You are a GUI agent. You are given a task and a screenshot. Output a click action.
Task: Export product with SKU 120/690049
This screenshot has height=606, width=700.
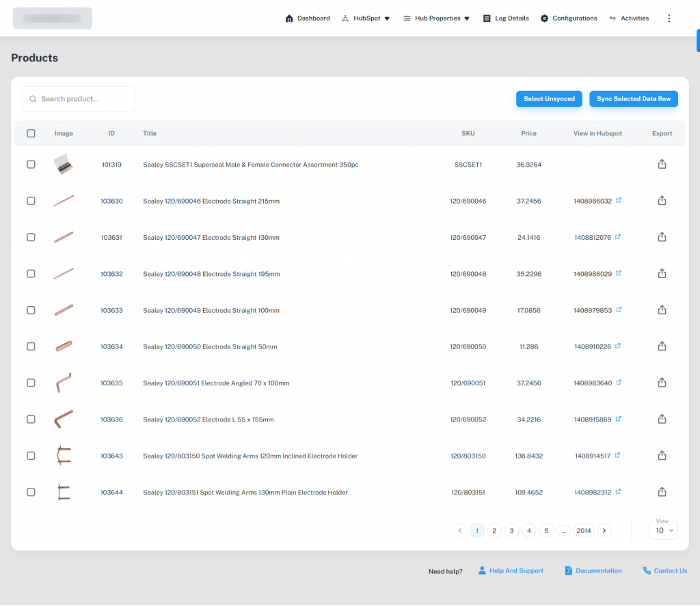click(662, 310)
